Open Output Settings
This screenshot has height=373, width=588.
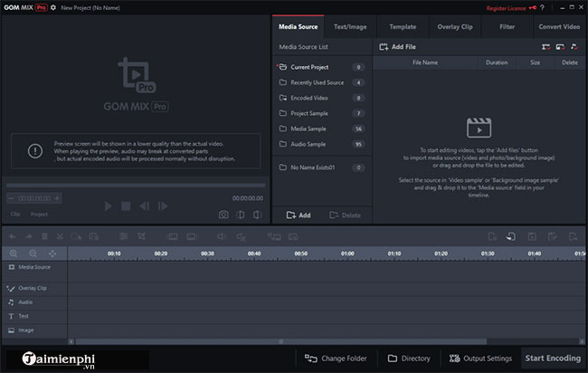click(480, 359)
